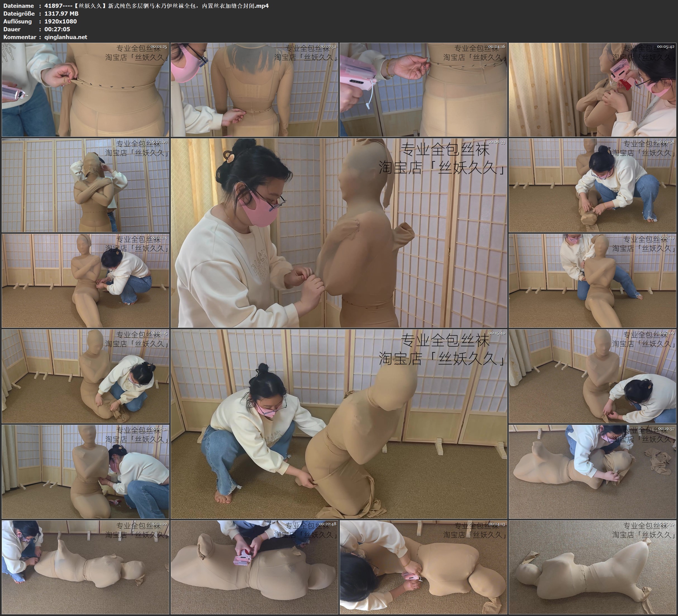Select the large thumbnail at 00:15:40

[x=339, y=424]
